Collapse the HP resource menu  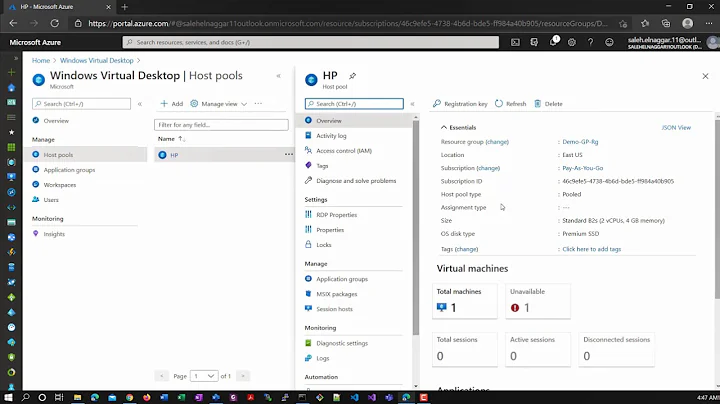412,104
